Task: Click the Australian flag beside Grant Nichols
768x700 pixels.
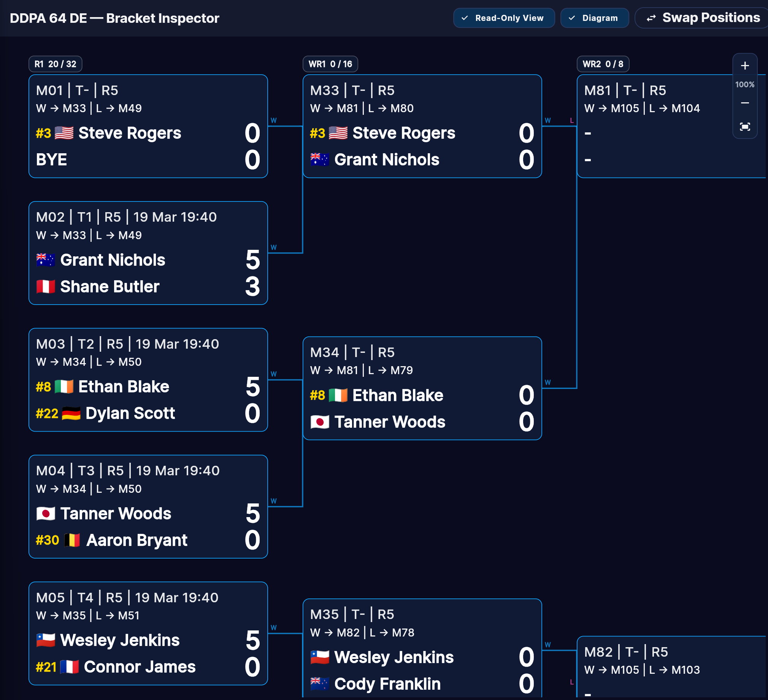Action: pos(46,259)
